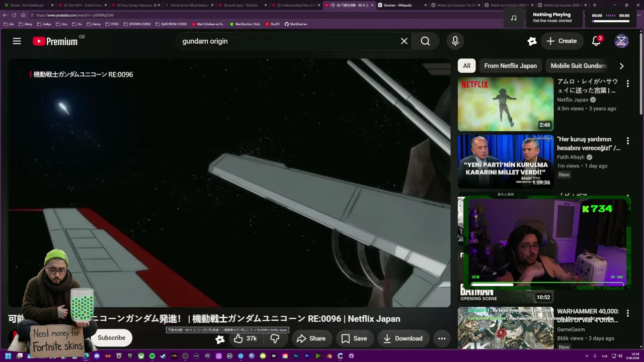Go to YouTube Premium home logo
Screen dimensions: 644x362
pyautogui.click(x=55, y=41)
